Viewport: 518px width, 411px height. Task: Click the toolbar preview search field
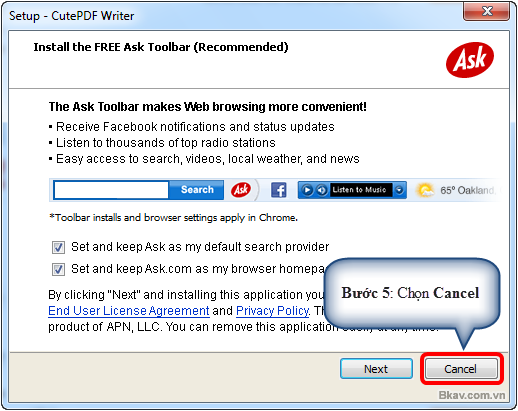(x=111, y=190)
